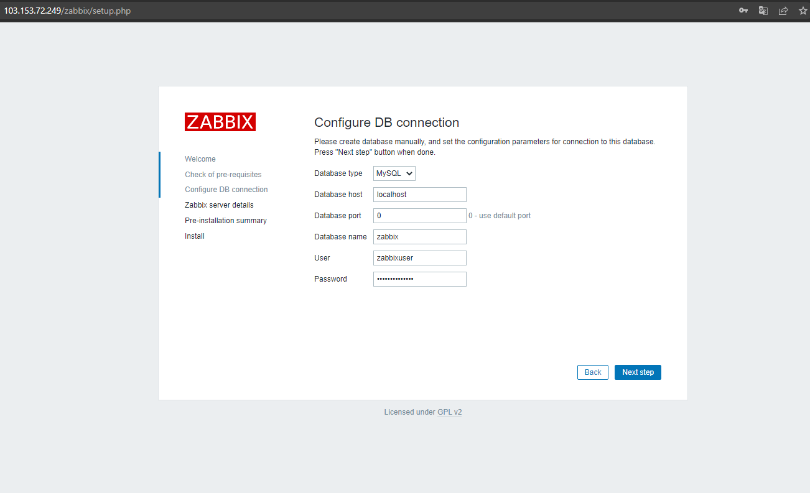Click the User label text
Screen dimensions: 810x493
pos(322,258)
